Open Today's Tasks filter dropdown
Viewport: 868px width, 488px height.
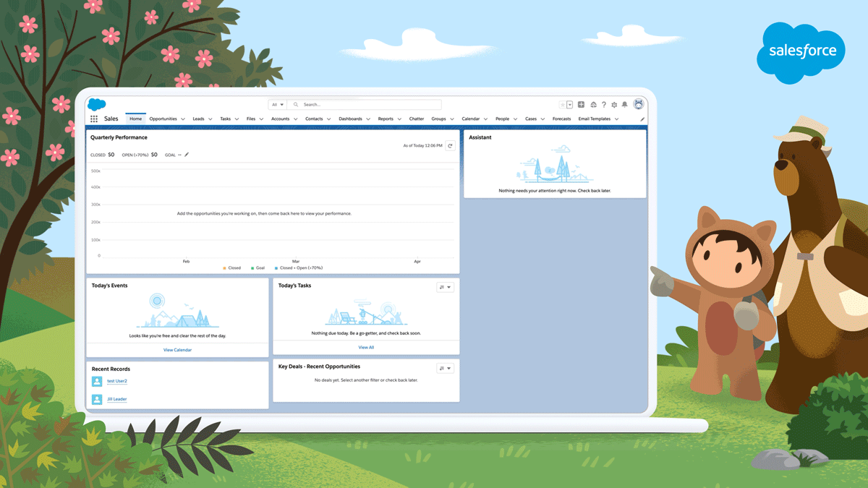(x=446, y=287)
